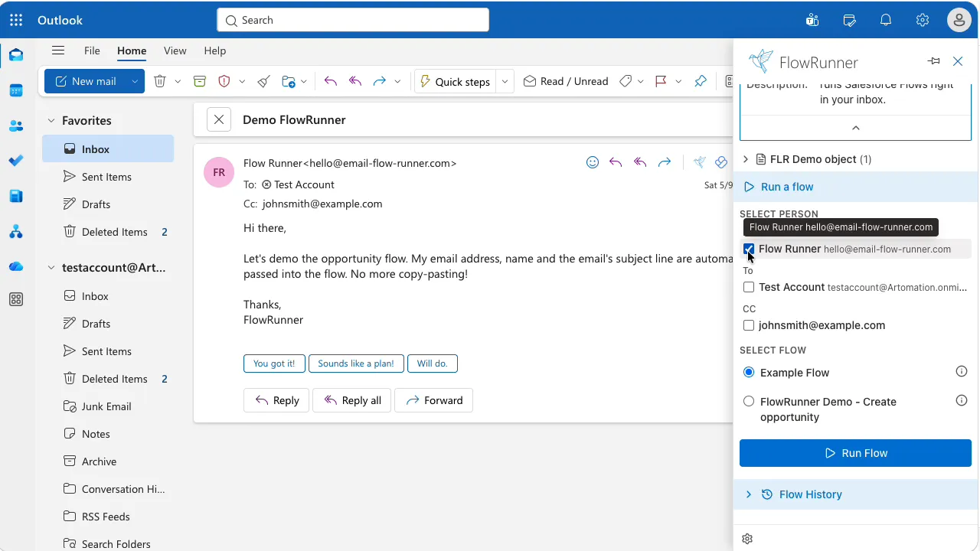Open the Report options dropdown arrow

(x=242, y=81)
